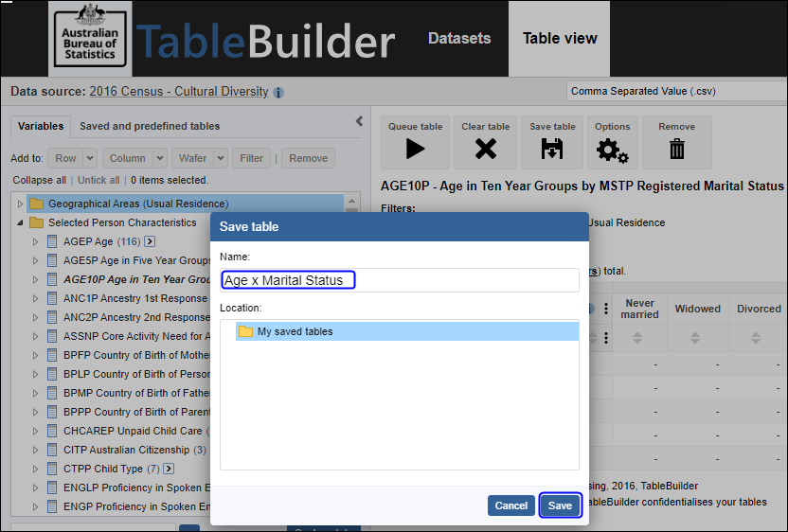Screen dimensions: 788x532
Task: Select the Variables tab
Action: coord(41,126)
